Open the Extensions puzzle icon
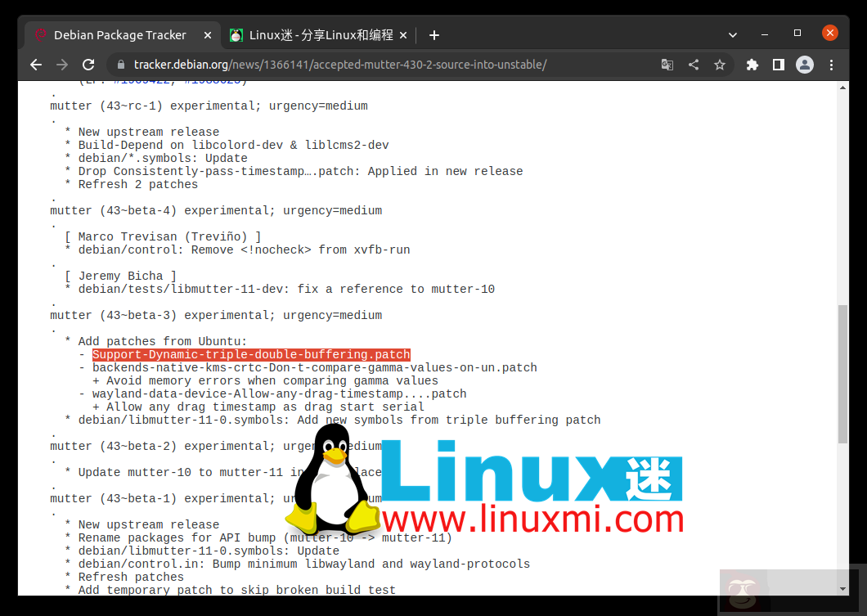The height and width of the screenshot is (616, 867). 752,65
